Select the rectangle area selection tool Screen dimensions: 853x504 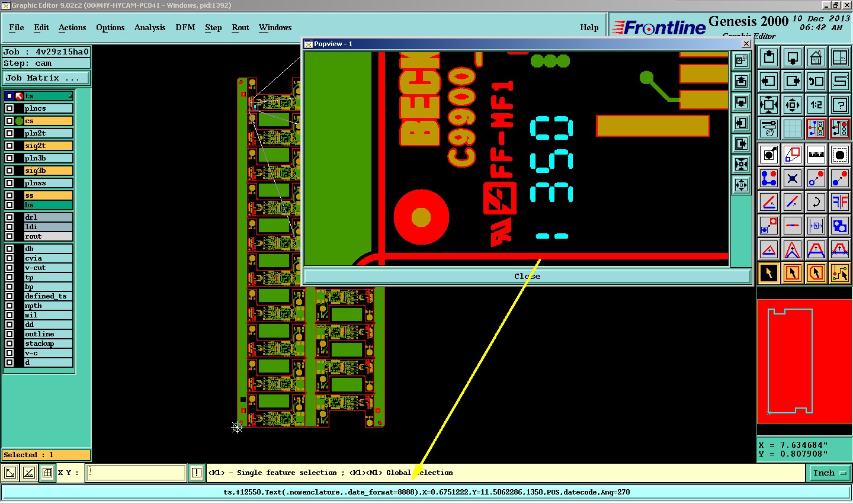(793, 273)
